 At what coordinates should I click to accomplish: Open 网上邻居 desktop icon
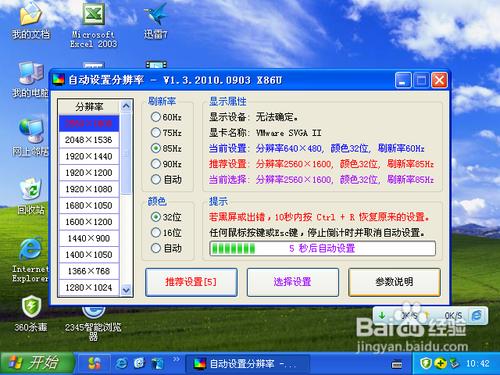tap(31, 137)
